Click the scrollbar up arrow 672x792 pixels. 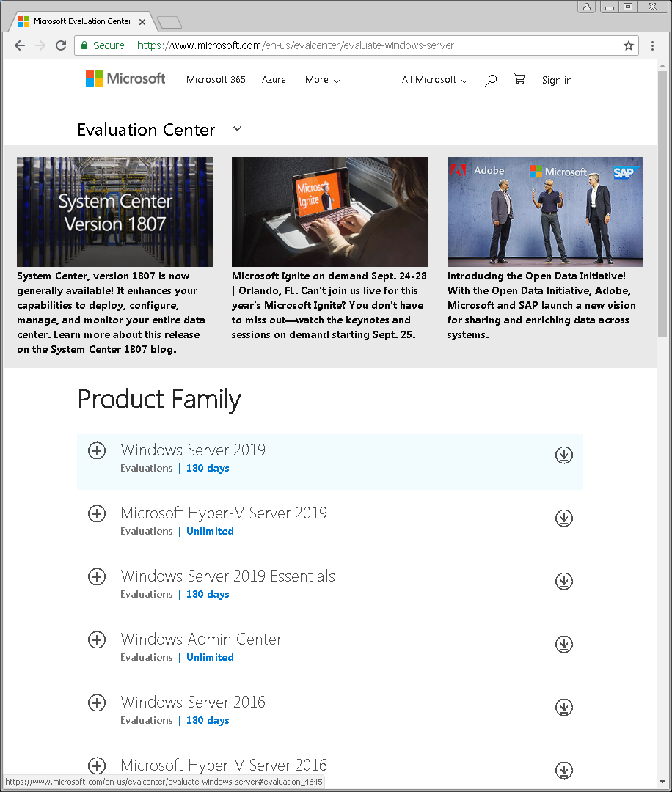662,66
